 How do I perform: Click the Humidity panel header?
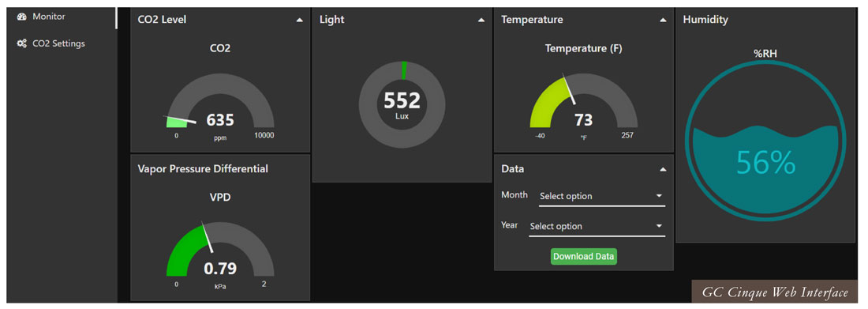pyautogui.click(x=705, y=20)
